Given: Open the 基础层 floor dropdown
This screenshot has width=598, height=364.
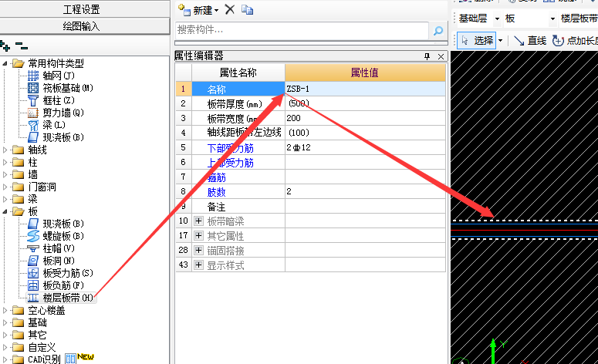Looking at the screenshot, I should pyautogui.click(x=498, y=19).
